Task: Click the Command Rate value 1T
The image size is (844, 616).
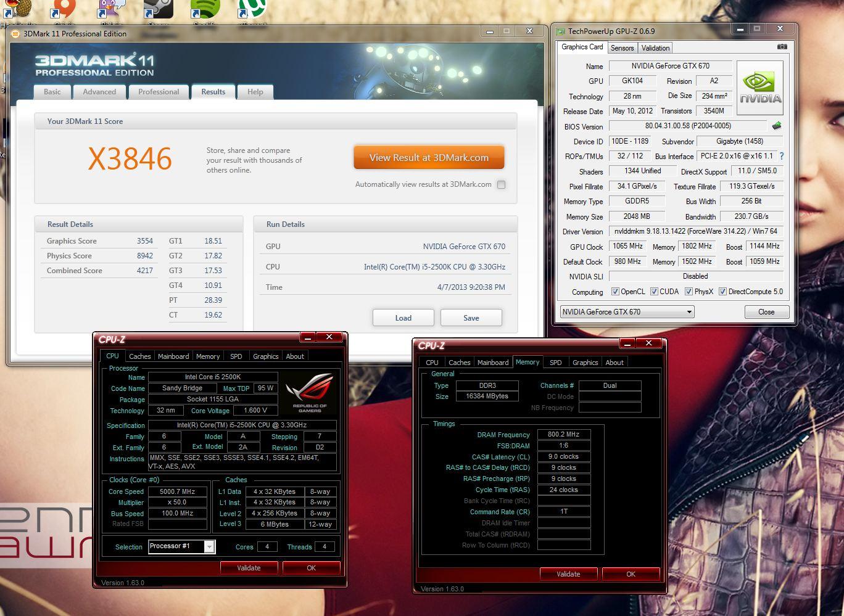Action: coord(564,512)
